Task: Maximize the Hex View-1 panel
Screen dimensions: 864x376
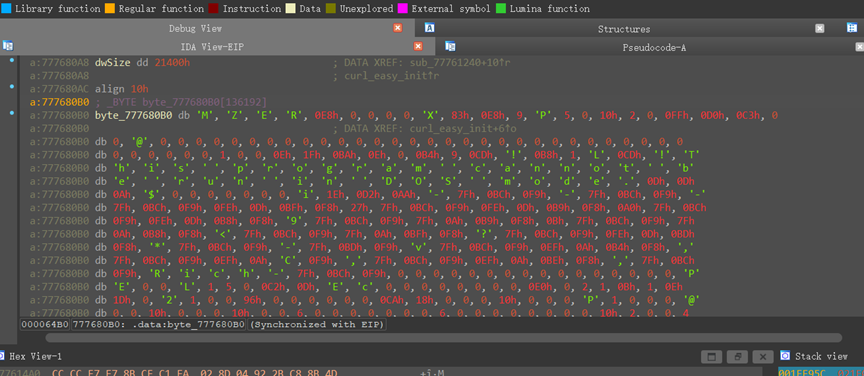Action: pos(711,357)
